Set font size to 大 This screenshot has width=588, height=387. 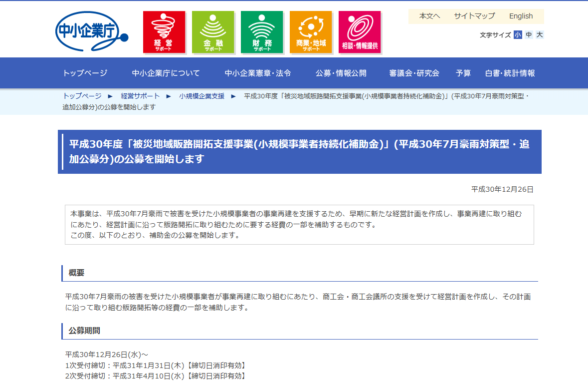[540, 35]
